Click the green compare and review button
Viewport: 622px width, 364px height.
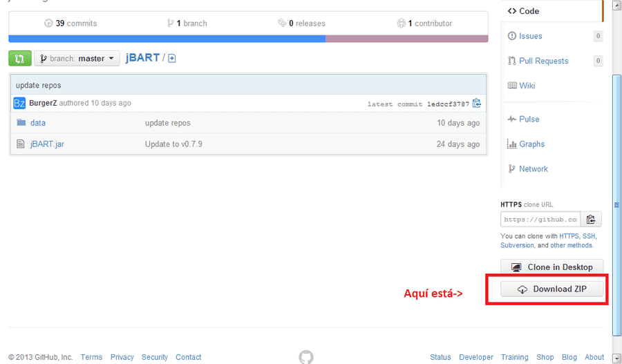(20, 58)
